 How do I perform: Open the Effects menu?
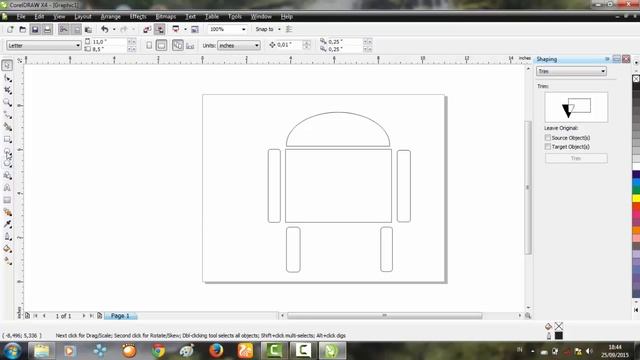[x=138, y=17]
